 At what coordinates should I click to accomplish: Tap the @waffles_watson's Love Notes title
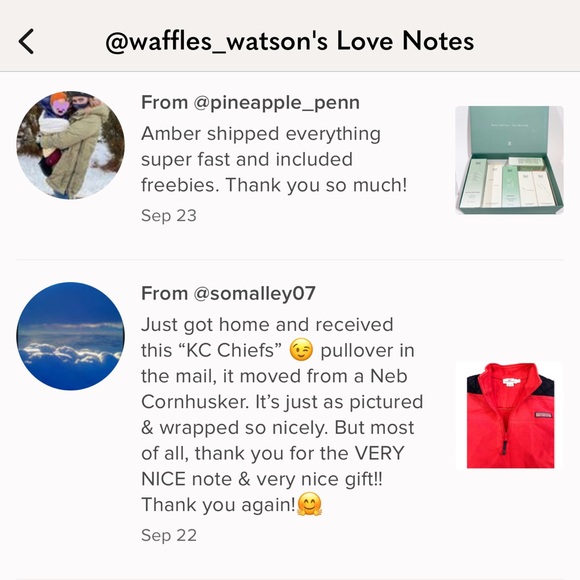tap(290, 41)
